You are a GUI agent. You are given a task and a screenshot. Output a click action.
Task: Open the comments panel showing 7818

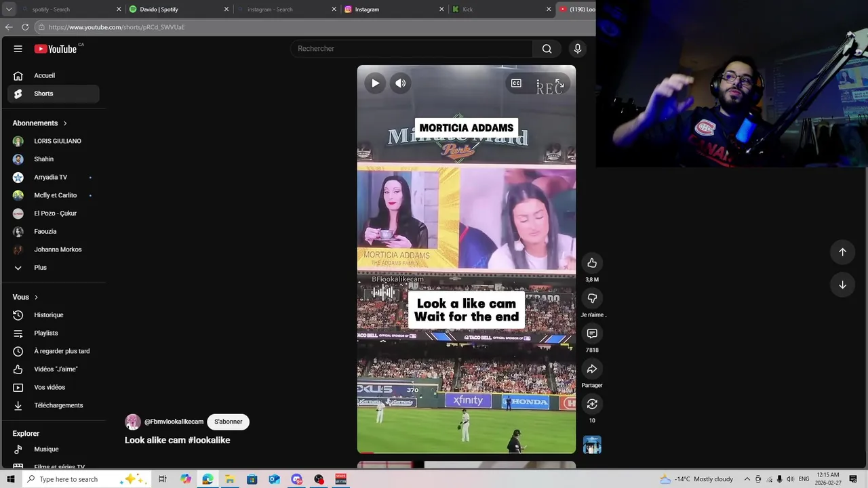pos(592,333)
